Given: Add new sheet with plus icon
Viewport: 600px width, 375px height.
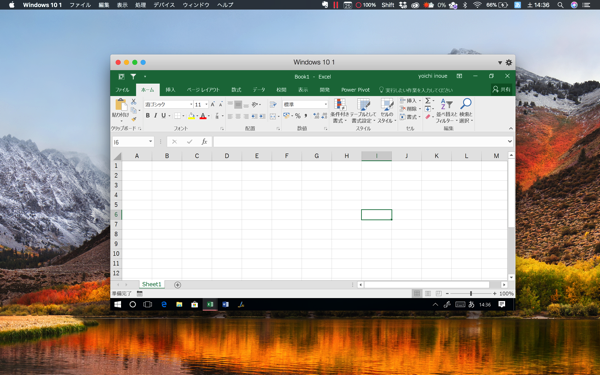Looking at the screenshot, I should pos(177,285).
